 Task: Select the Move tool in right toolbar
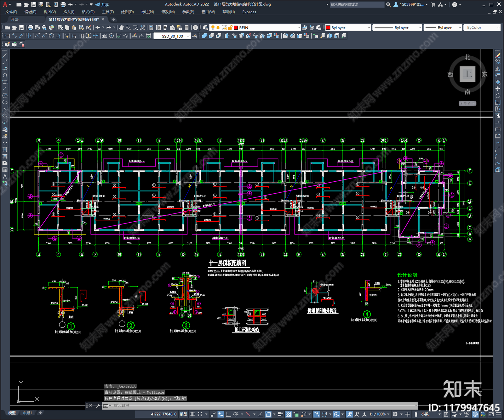tap(498, 89)
